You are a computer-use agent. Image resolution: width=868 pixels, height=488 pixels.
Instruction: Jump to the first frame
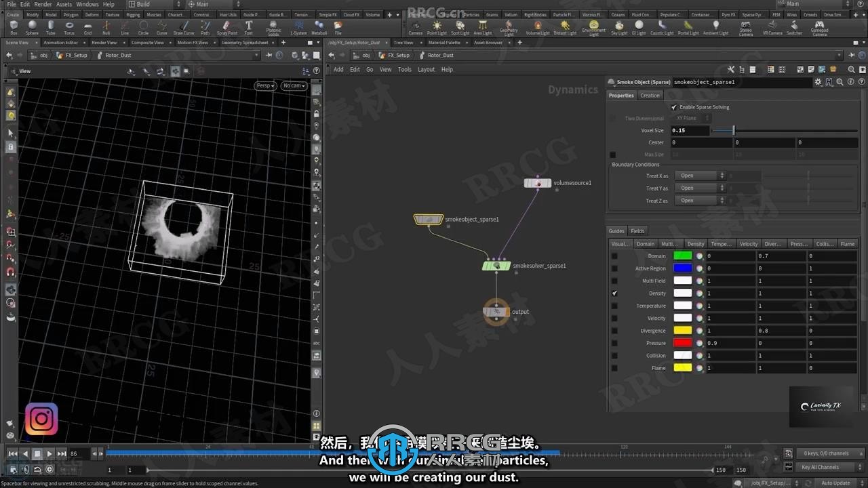pos(13,453)
